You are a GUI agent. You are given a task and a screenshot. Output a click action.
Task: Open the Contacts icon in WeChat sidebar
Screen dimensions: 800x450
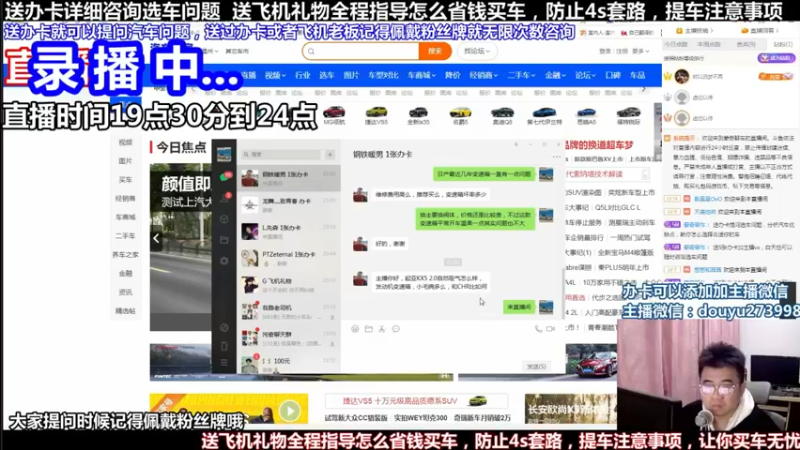click(x=224, y=198)
